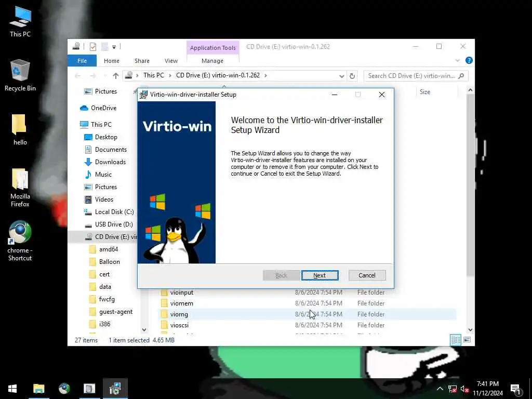Refresh the CD Drive folder view
This screenshot has width=532, height=399.
pyautogui.click(x=352, y=76)
